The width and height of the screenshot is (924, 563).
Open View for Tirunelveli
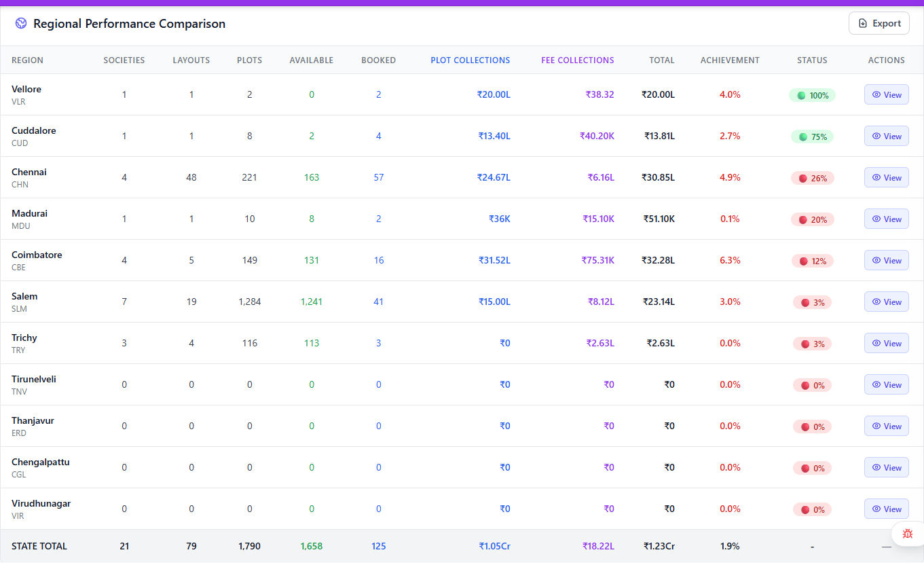pos(886,385)
